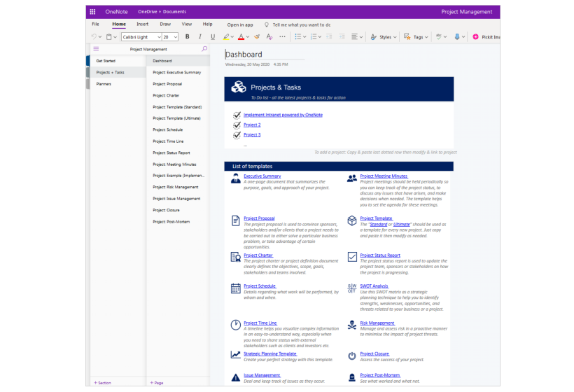Apply bulleted list formatting
The image size is (574, 392).
[298, 36]
